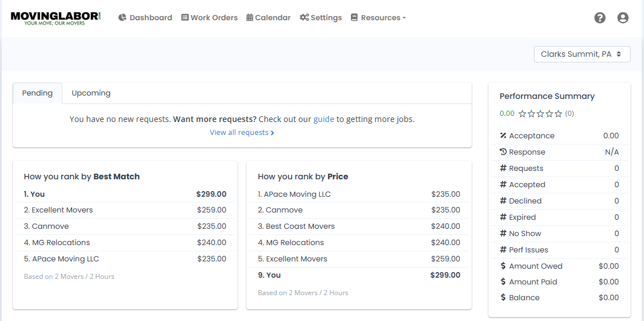
Task: Select '1. You' in Best Match ranking
Action: click(125, 194)
